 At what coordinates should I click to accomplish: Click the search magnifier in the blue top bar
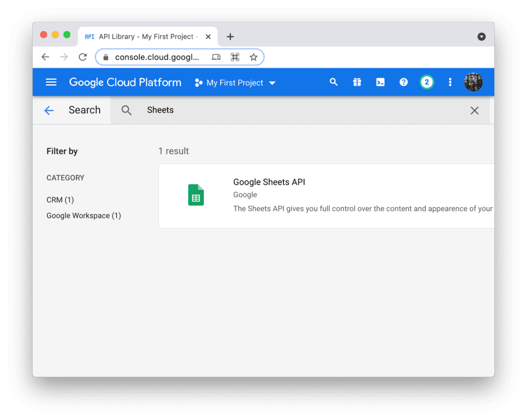334,82
